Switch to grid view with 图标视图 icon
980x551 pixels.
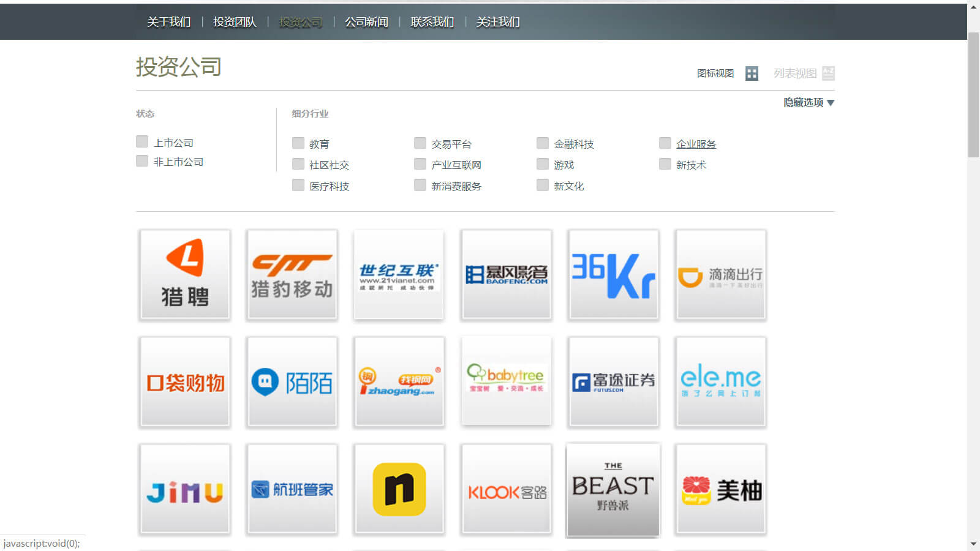pyautogui.click(x=752, y=73)
